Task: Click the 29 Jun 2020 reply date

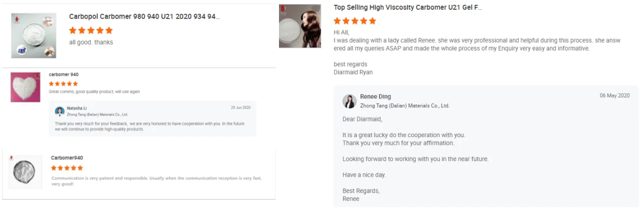Action: (240, 108)
